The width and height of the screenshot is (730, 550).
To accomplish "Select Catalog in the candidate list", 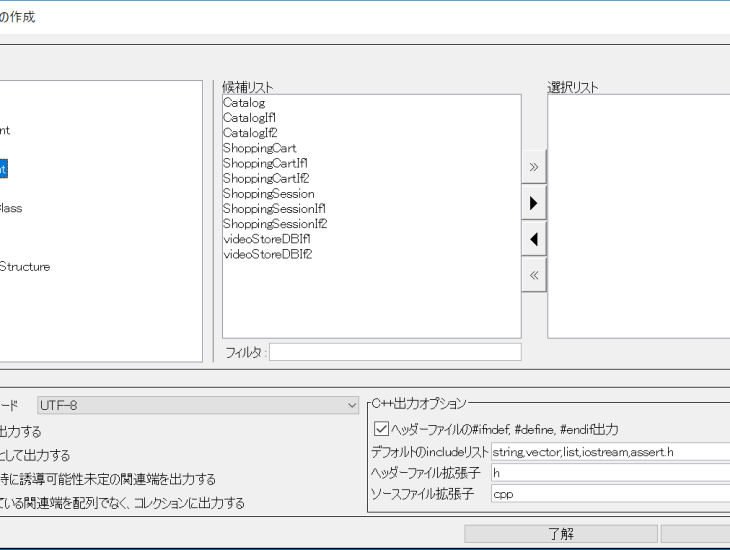I will point(244,103).
